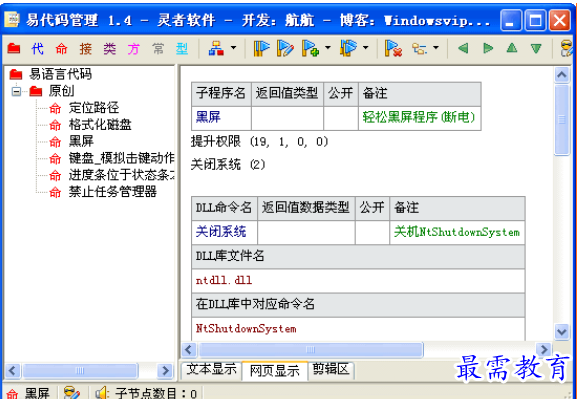Select the 易语言代码 root folder

click(x=60, y=74)
